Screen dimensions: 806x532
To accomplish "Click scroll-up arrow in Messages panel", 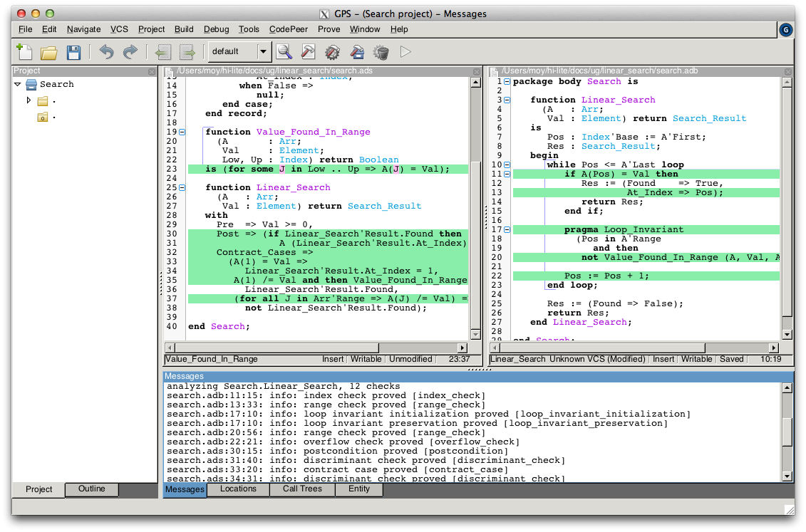I will [x=787, y=388].
